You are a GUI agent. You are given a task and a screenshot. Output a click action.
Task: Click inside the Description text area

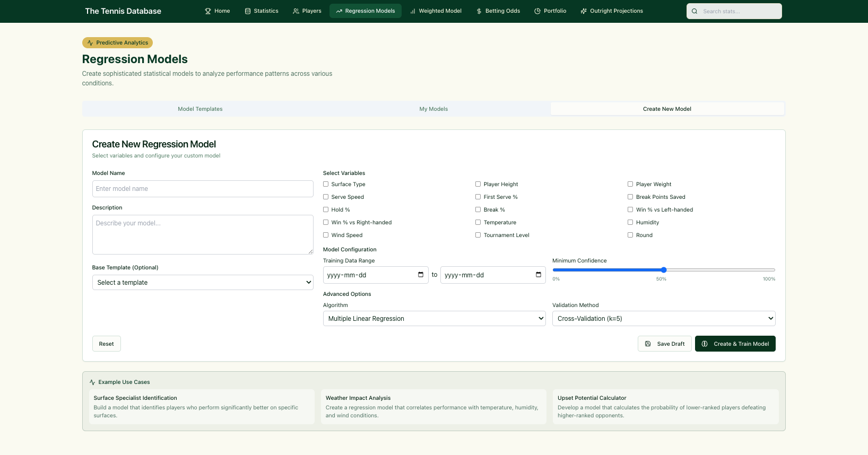[203, 234]
